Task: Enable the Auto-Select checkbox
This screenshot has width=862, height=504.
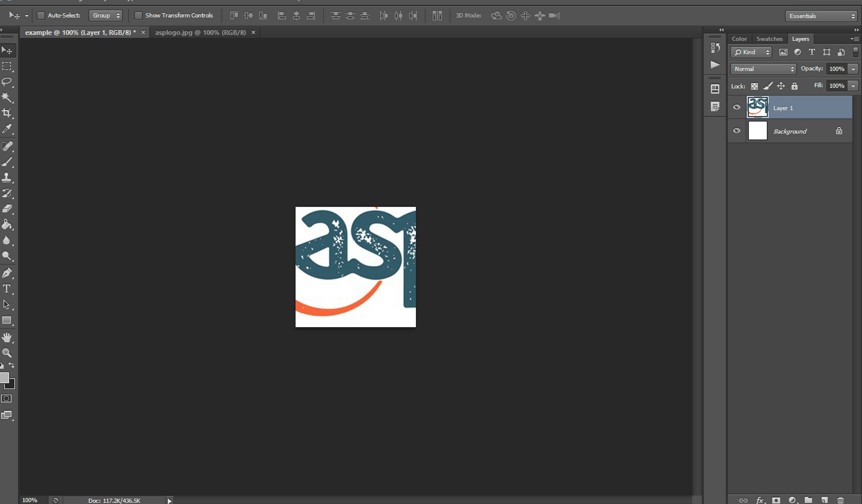Action: coord(41,16)
